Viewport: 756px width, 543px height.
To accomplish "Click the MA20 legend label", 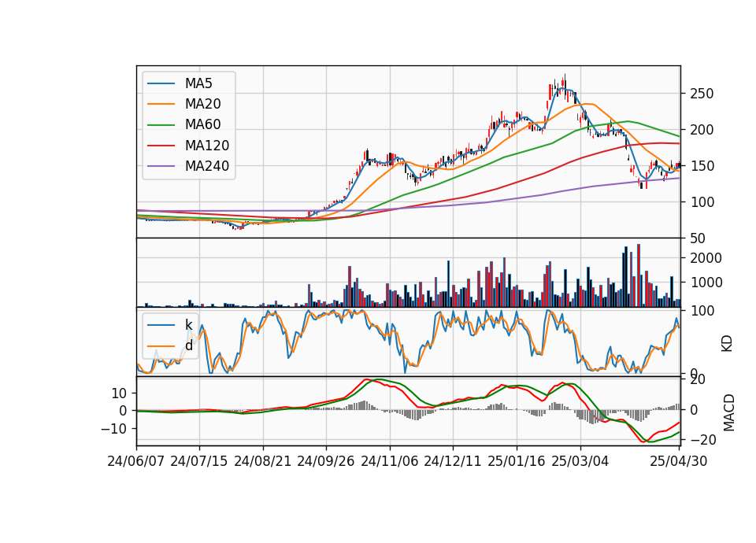I will coord(202,104).
